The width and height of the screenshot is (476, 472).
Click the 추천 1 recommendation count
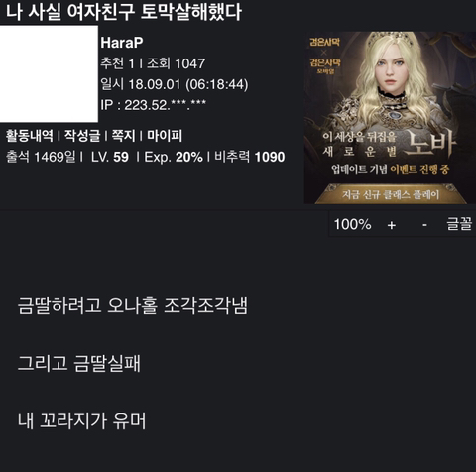[x=117, y=63]
